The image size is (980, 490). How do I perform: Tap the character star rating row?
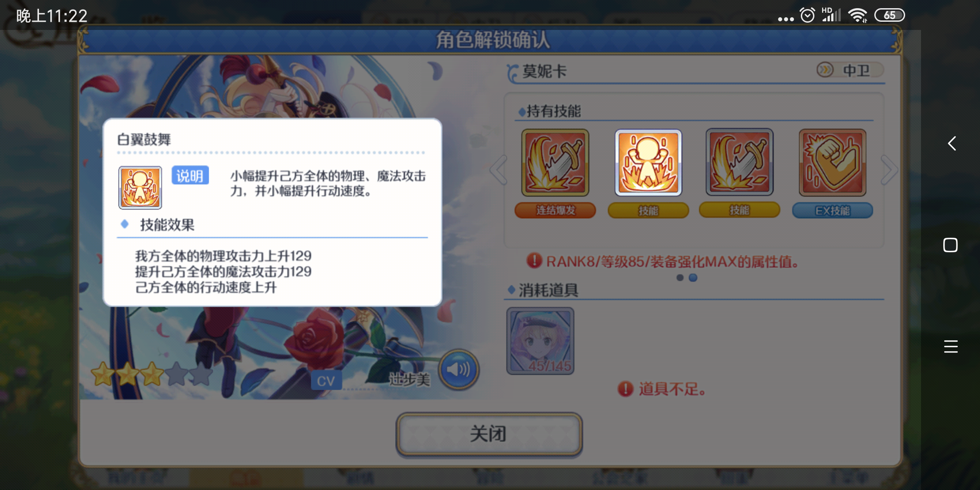point(152,374)
